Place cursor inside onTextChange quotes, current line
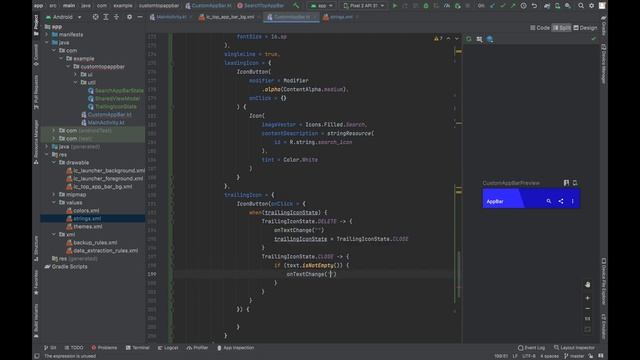 tap(331, 274)
